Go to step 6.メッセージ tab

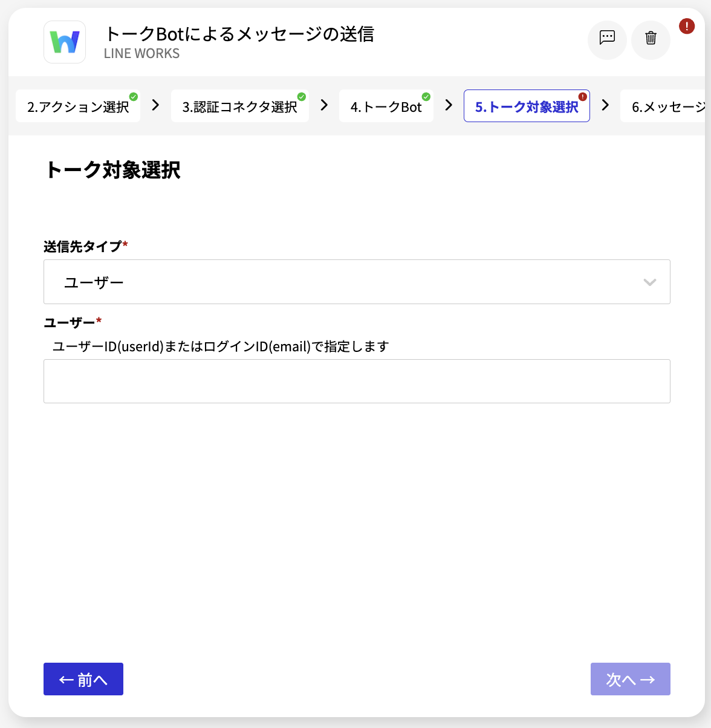pos(663,106)
